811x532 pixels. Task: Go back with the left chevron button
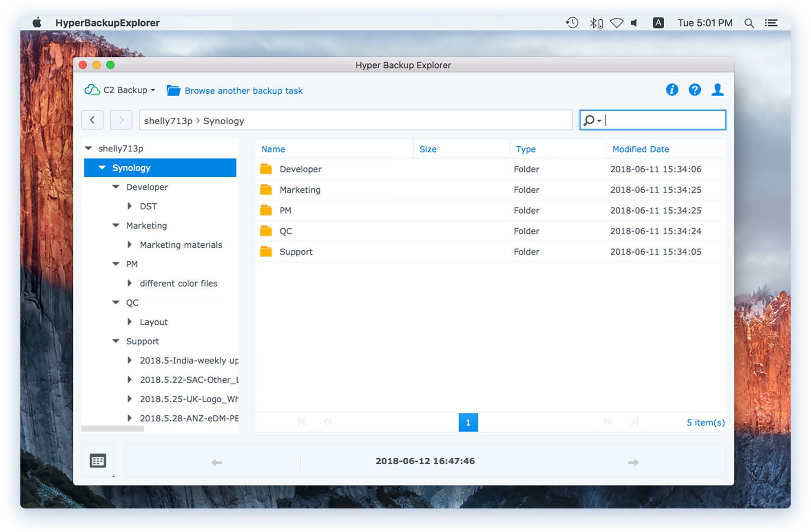(x=92, y=120)
